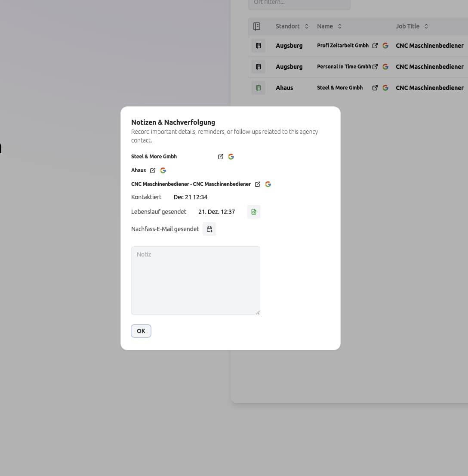
Task: Open external link next to Ahaus in dialog
Action: coord(153,170)
